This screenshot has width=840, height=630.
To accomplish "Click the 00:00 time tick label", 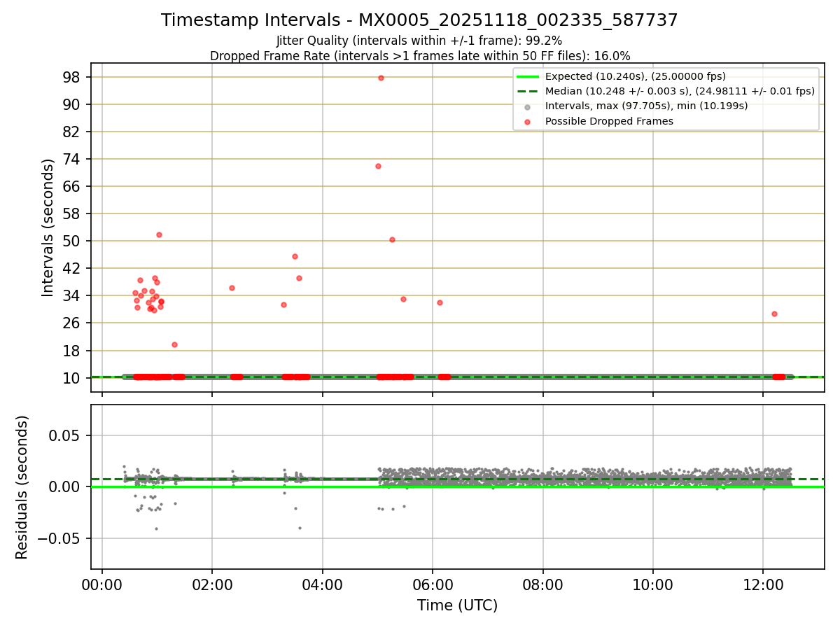I will 102,584.
